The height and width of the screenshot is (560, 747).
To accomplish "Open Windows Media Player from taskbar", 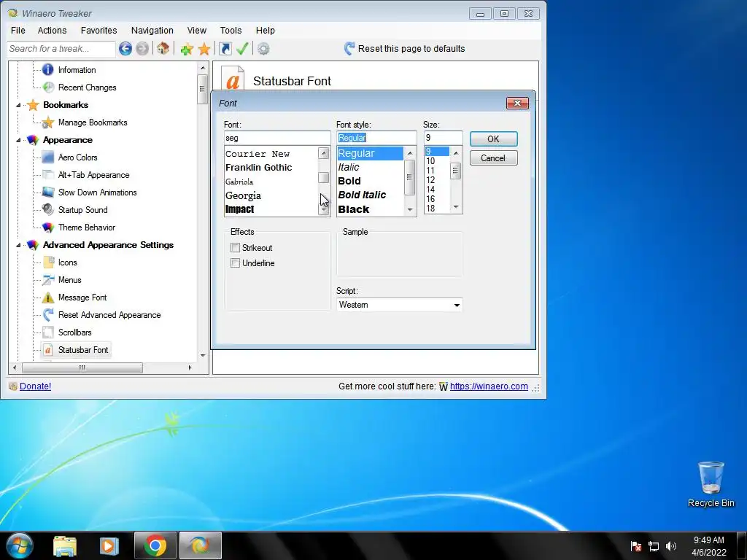I will (x=109, y=545).
